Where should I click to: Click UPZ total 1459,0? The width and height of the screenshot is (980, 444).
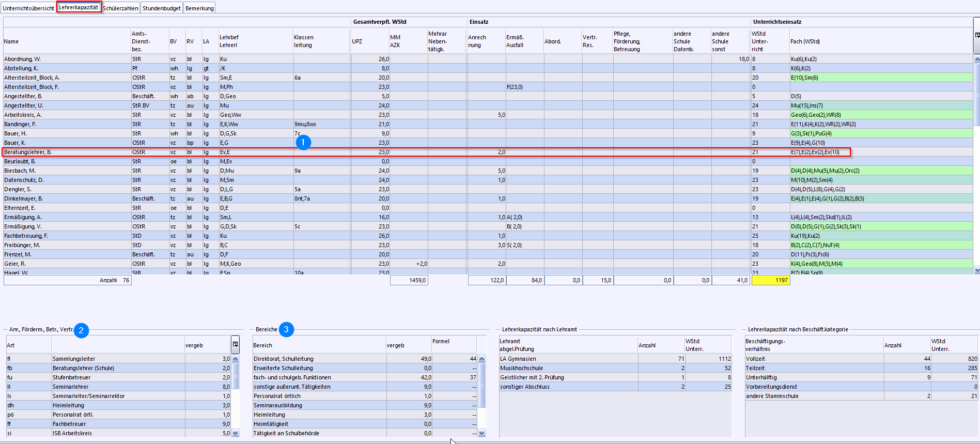pos(409,280)
